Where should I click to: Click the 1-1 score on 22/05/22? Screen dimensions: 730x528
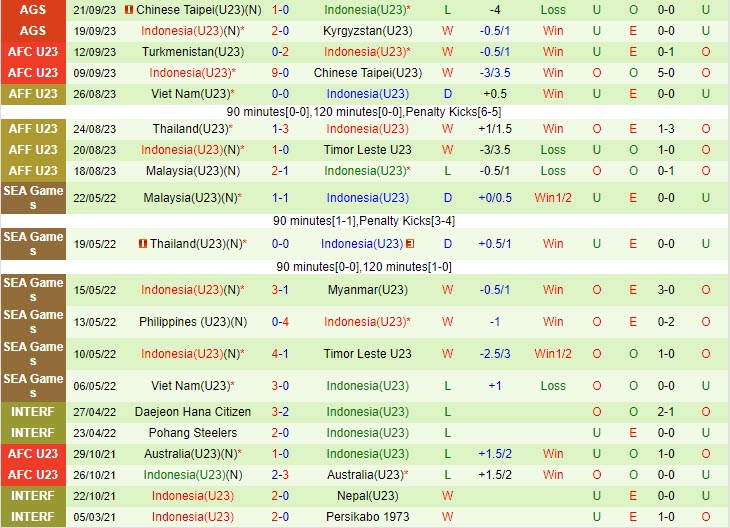(x=280, y=198)
